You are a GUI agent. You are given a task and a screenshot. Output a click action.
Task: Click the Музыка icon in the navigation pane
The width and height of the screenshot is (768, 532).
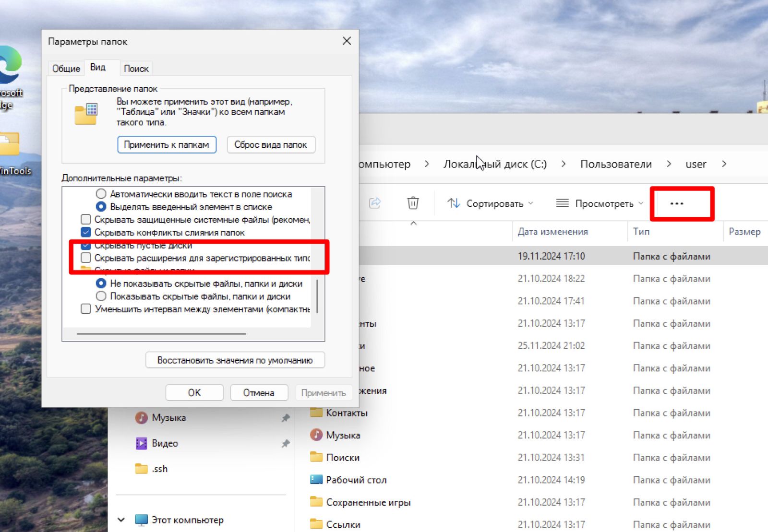[141, 417]
